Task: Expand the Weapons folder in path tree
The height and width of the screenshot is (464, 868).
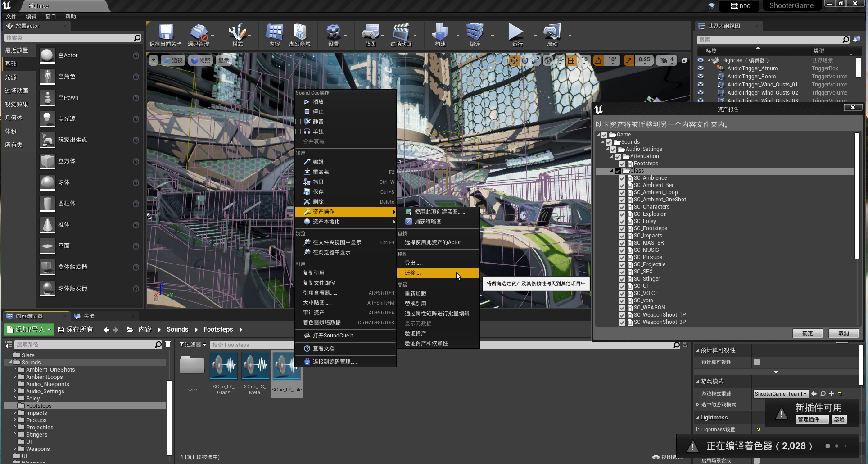Action: coord(14,449)
